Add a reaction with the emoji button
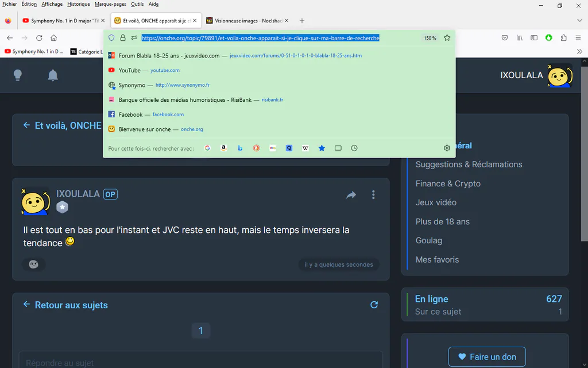The height and width of the screenshot is (368, 588). [34, 264]
